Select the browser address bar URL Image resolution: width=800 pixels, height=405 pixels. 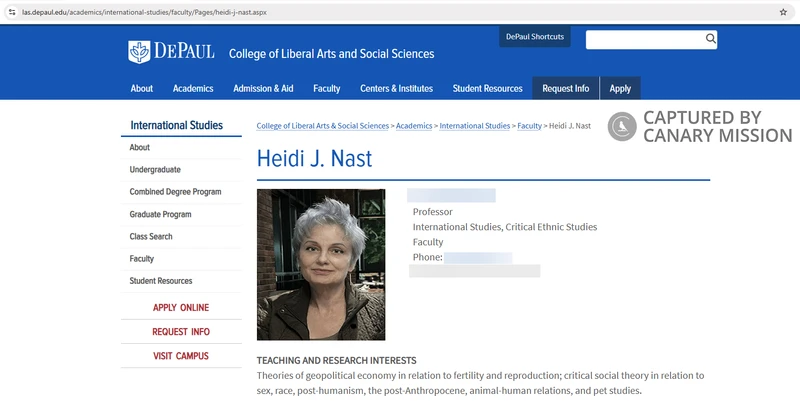[144, 12]
